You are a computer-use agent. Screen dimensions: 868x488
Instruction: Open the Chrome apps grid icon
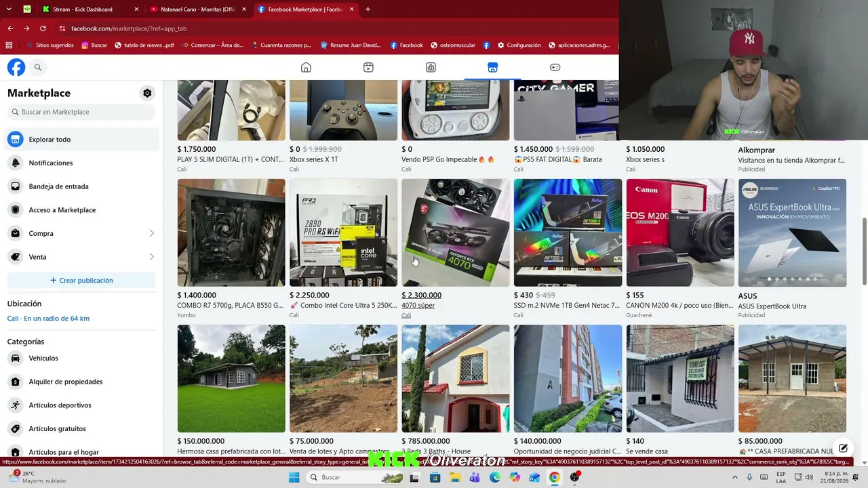point(9,45)
